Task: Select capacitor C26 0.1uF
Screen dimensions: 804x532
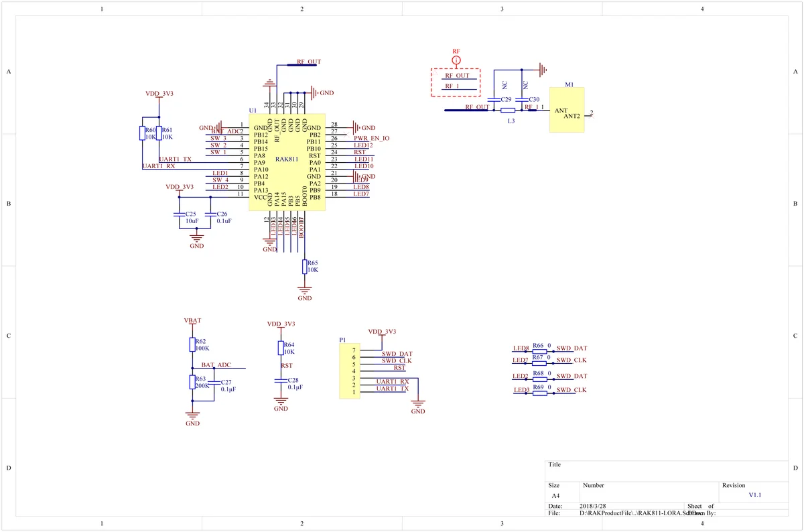Action: [210, 215]
